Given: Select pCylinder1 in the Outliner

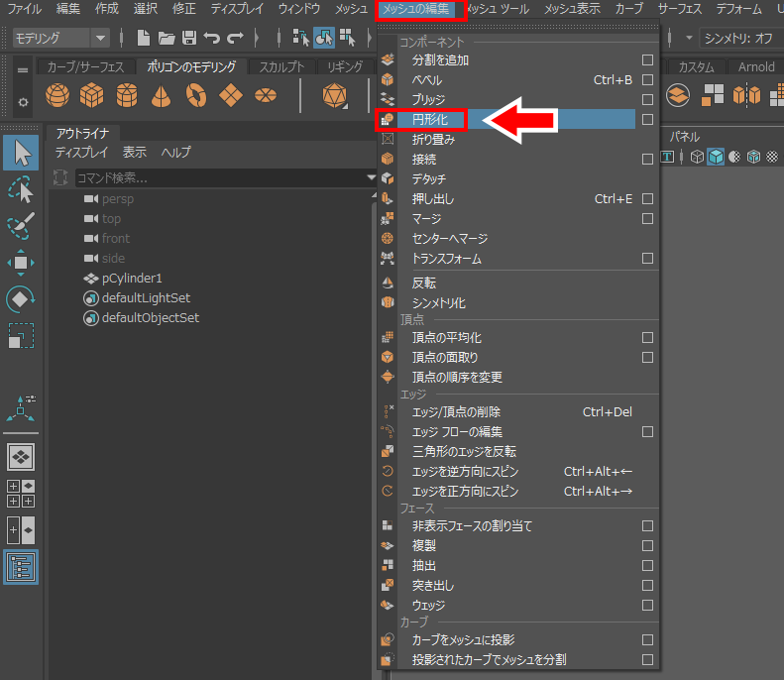Looking at the screenshot, I should click(x=132, y=278).
